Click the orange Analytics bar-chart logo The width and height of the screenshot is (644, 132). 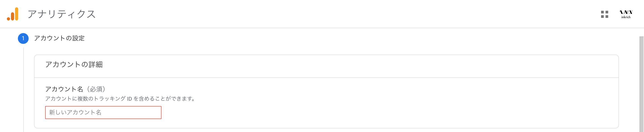coord(13,14)
